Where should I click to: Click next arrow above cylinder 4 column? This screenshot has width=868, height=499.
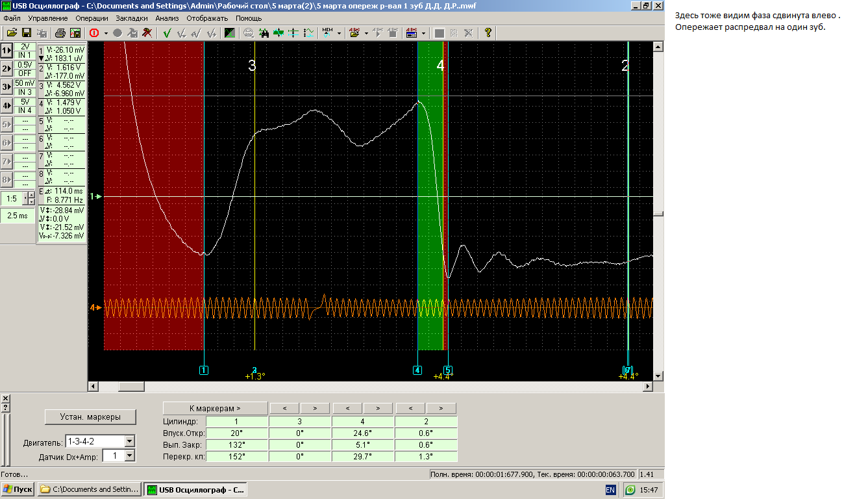point(378,408)
